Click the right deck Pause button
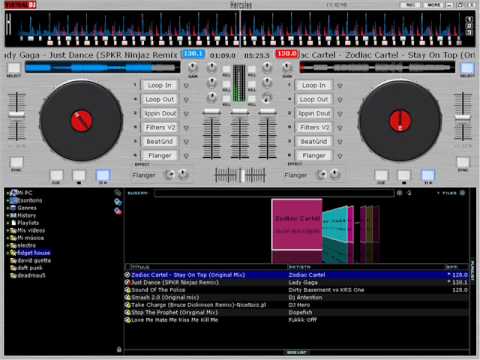 [404, 175]
